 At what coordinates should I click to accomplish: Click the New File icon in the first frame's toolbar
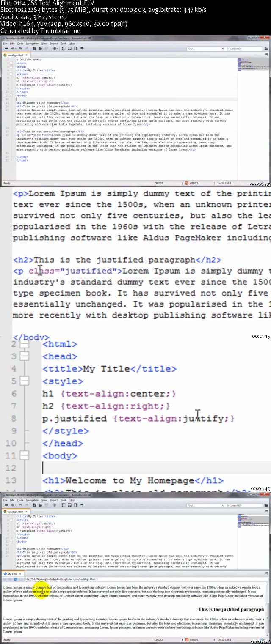pos(34,48)
